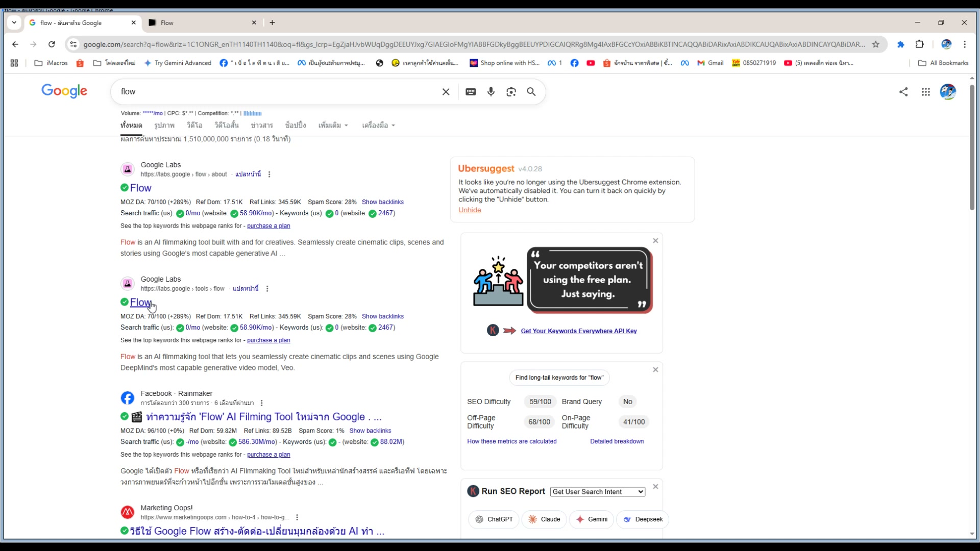Expand the เพิ่มเติม (More) filter dropdown
The height and width of the screenshot is (551, 980).
333,126
